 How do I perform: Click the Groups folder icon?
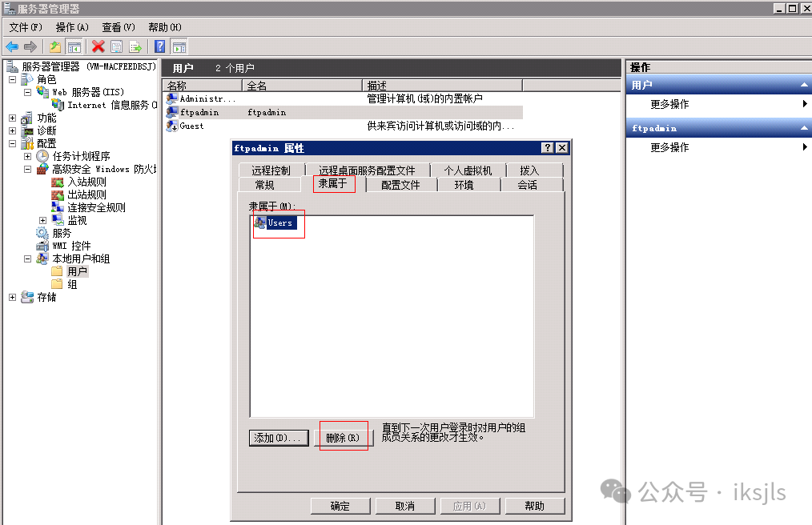click(57, 284)
